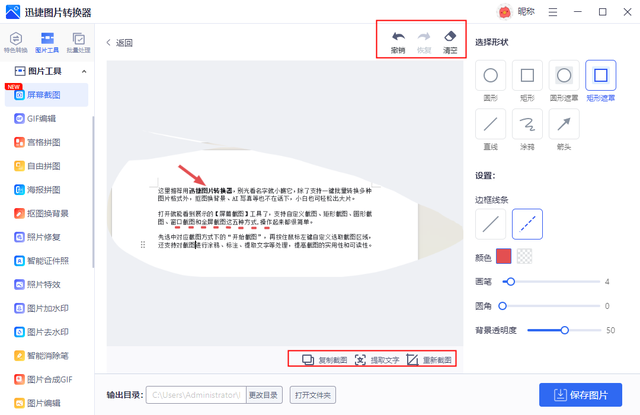Open 照片修复 in the sidebar
640x415 pixels.
pyautogui.click(x=47, y=237)
